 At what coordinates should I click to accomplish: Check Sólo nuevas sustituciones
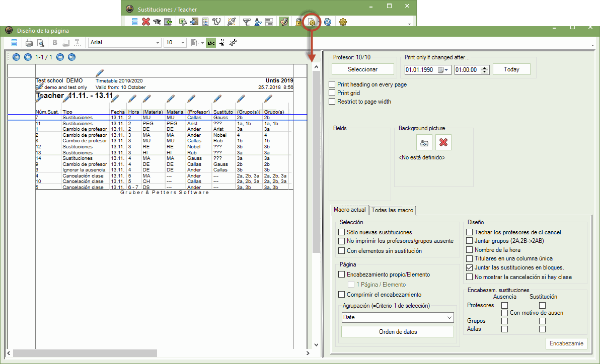342,232
